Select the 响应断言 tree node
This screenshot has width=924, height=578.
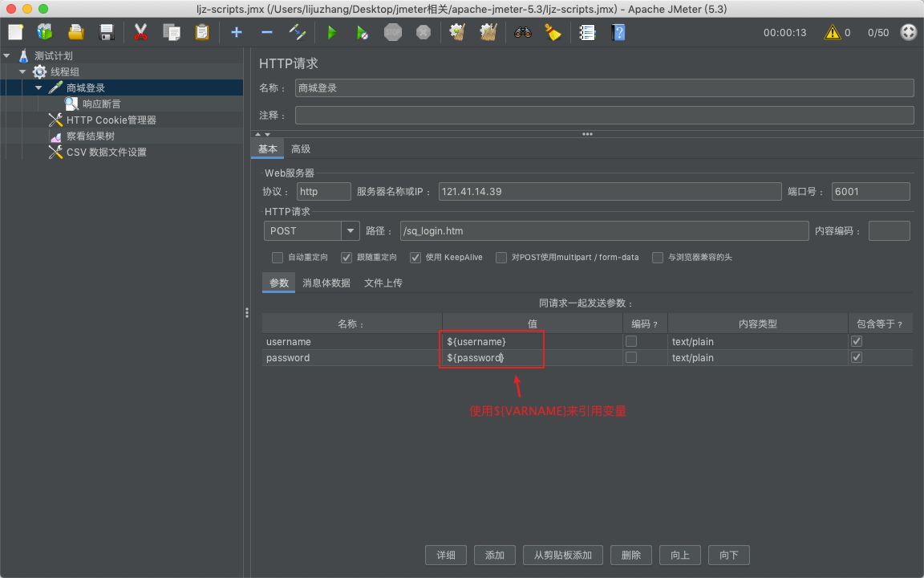tap(101, 104)
